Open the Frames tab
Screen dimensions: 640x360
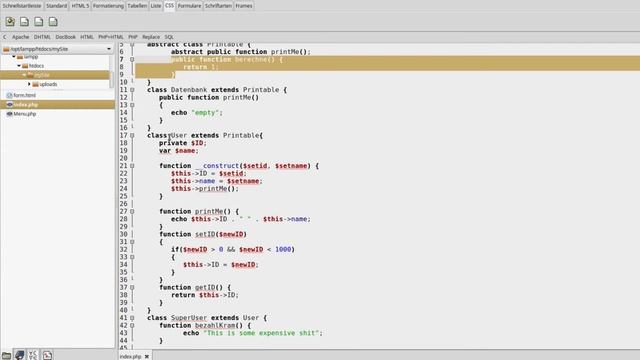tap(244, 6)
